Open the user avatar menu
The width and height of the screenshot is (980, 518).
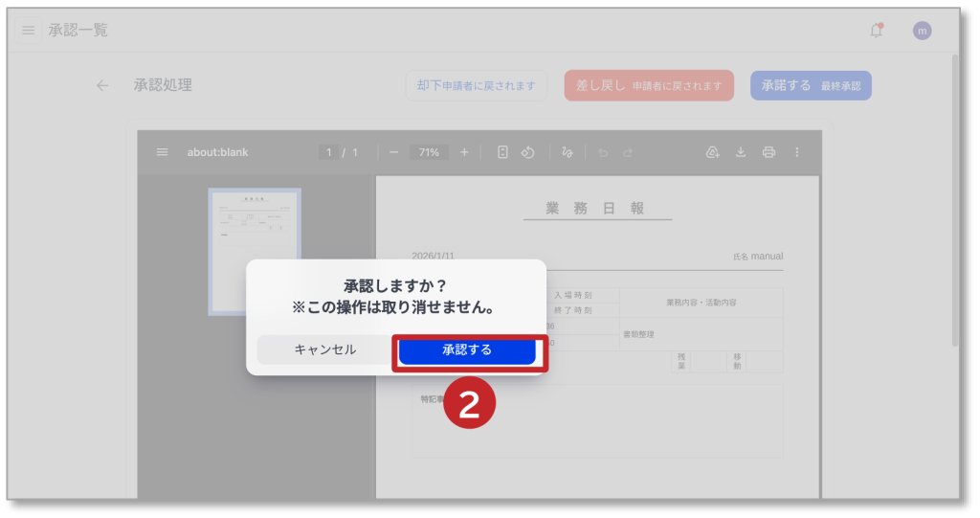tap(922, 31)
